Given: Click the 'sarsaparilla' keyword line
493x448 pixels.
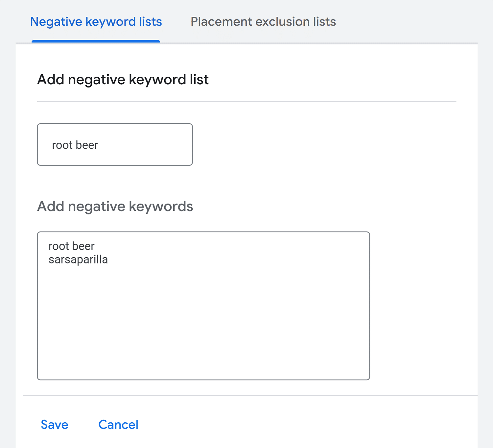Looking at the screenshot, I should click(78, 260).
